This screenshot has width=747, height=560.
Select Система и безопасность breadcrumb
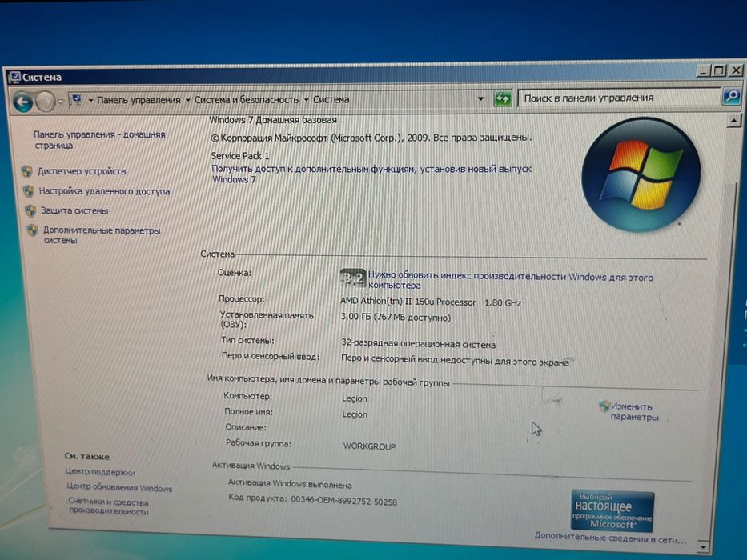click(247, 99)
